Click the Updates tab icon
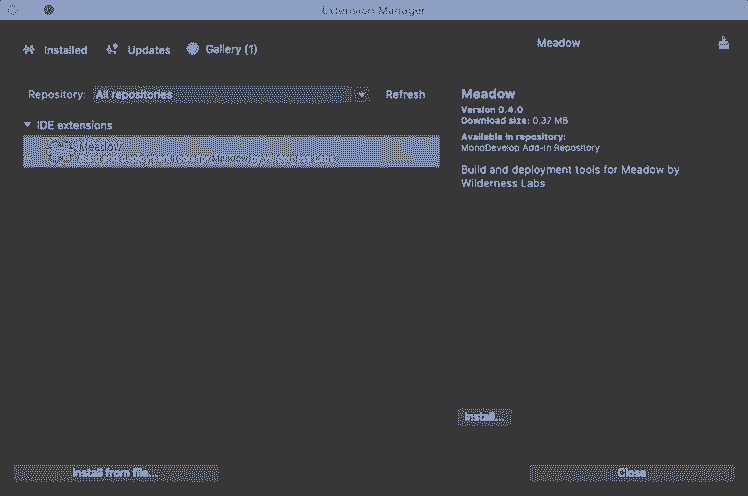Viewport: 748px width, 496px height. coord(112,49)
